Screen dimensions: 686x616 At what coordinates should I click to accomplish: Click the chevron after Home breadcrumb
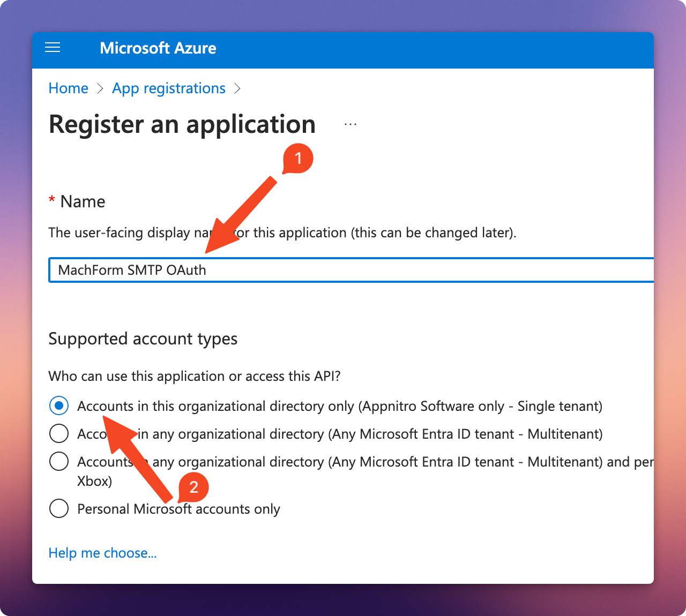point(100,88)
